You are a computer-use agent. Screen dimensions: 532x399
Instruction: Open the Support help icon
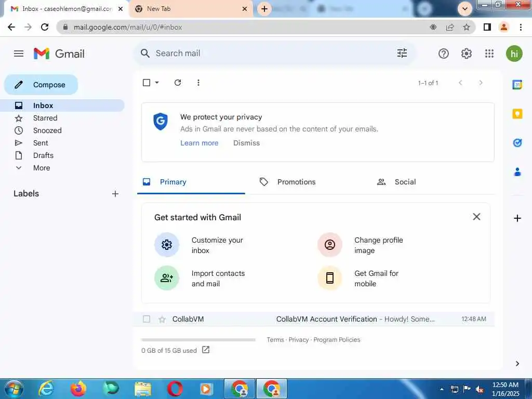(444, 54)
